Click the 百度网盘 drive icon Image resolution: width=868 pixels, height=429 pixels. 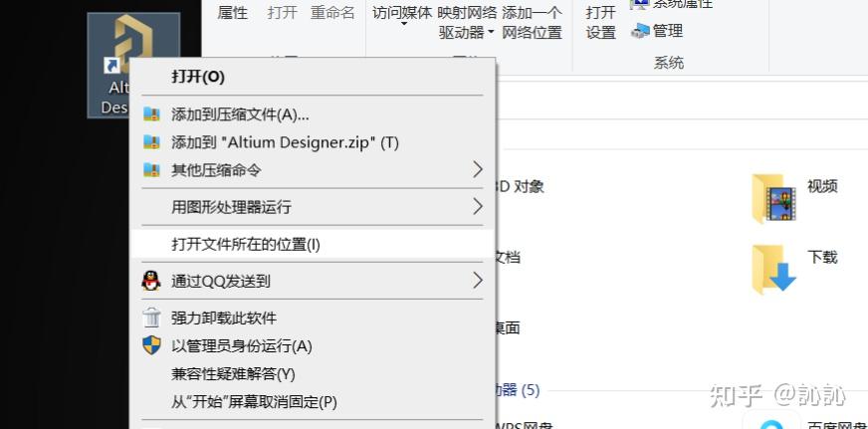click(769, 422)
